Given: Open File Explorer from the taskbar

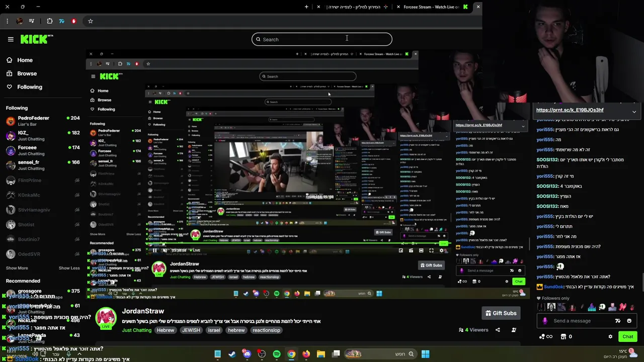Looking at the screenshot, I should [321, 354].
